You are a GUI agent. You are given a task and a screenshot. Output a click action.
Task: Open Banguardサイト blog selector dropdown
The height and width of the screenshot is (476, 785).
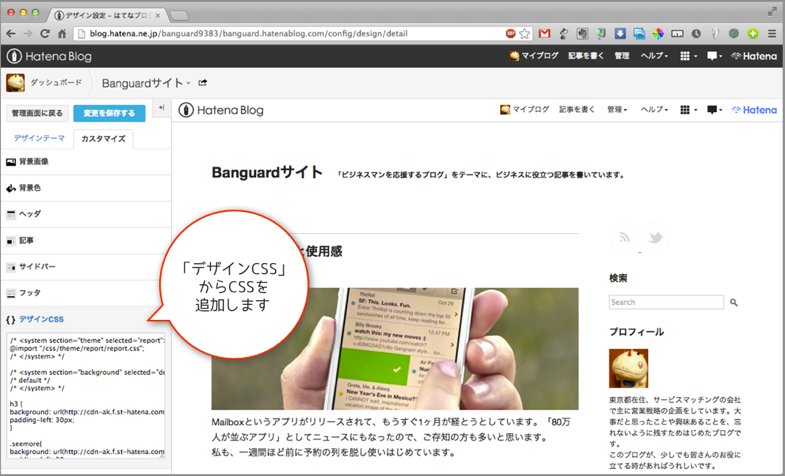[x=146, y=83]
